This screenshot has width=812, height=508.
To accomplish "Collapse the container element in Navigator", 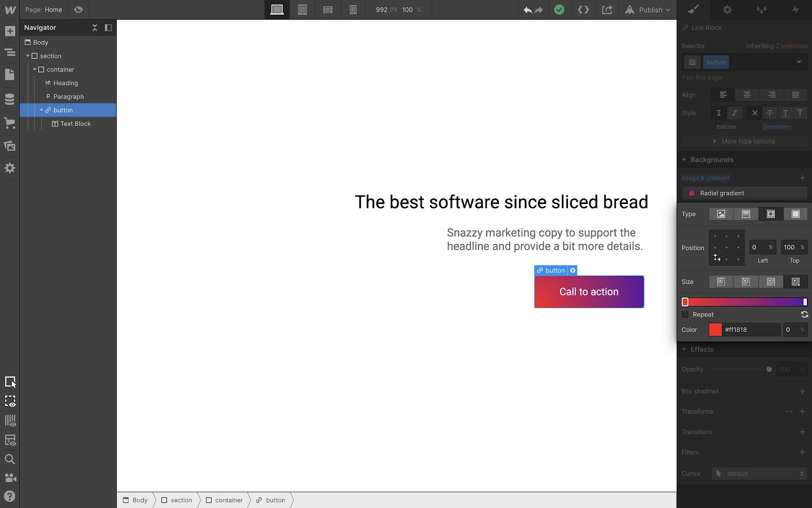I will coord(35,70).
